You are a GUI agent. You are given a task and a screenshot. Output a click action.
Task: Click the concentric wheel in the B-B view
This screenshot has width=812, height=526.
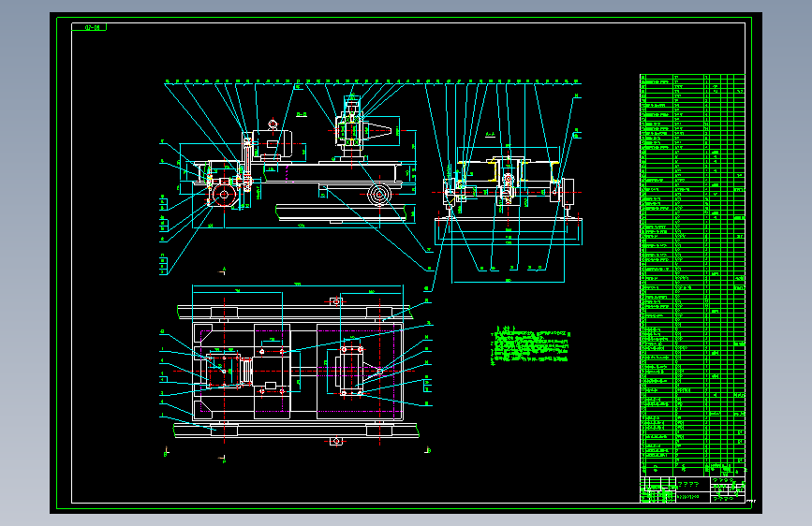pyautogui.click(x=379, y=195)
